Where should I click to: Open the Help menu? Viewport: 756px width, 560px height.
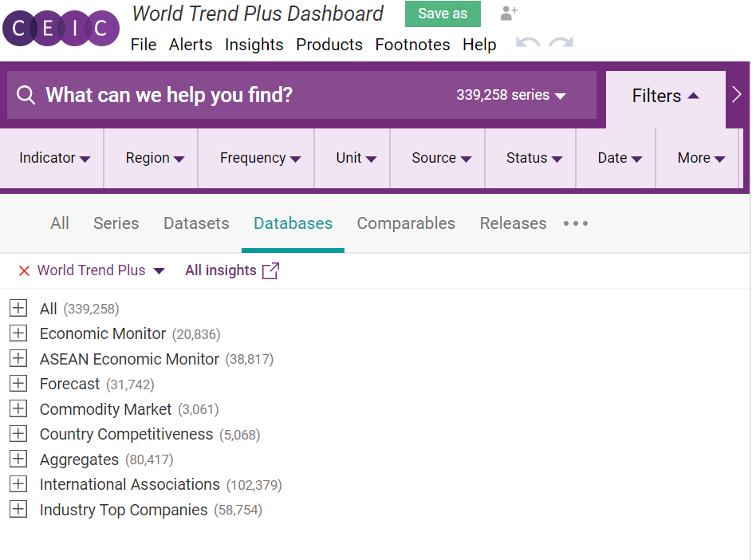point(479,45)
